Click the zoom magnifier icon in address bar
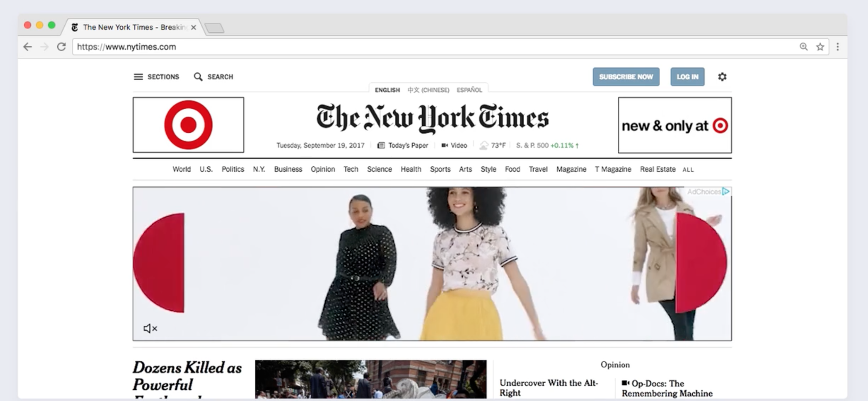Viewport: 868px width, 401px height. [x=803, y=47]
